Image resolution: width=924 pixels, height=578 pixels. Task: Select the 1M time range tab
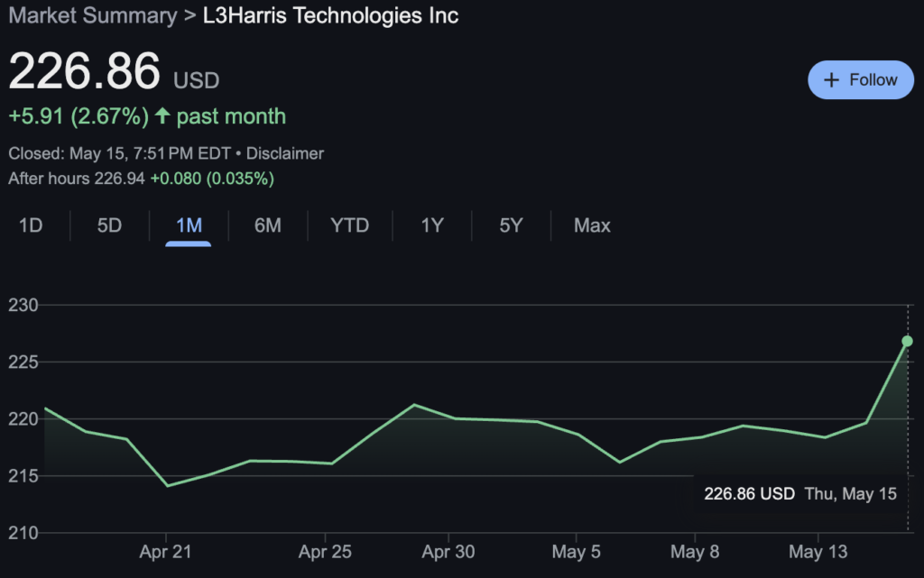(189, 225)
